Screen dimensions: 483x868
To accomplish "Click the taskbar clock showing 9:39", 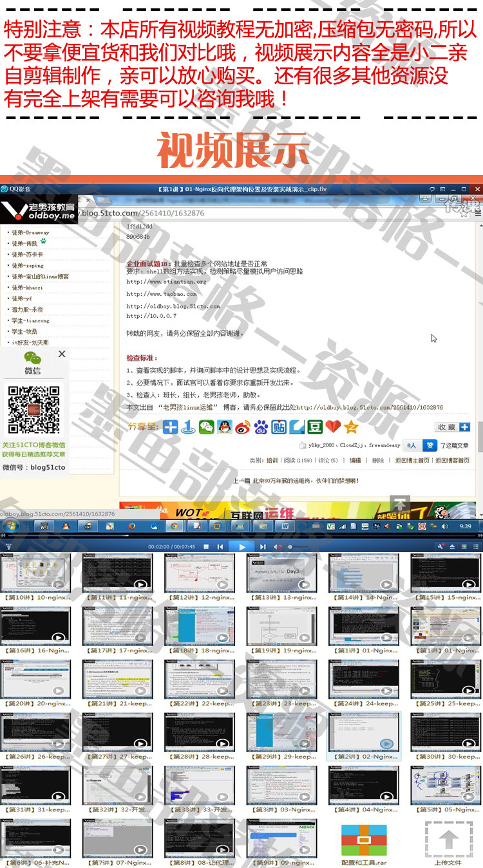I will (466, 526).
